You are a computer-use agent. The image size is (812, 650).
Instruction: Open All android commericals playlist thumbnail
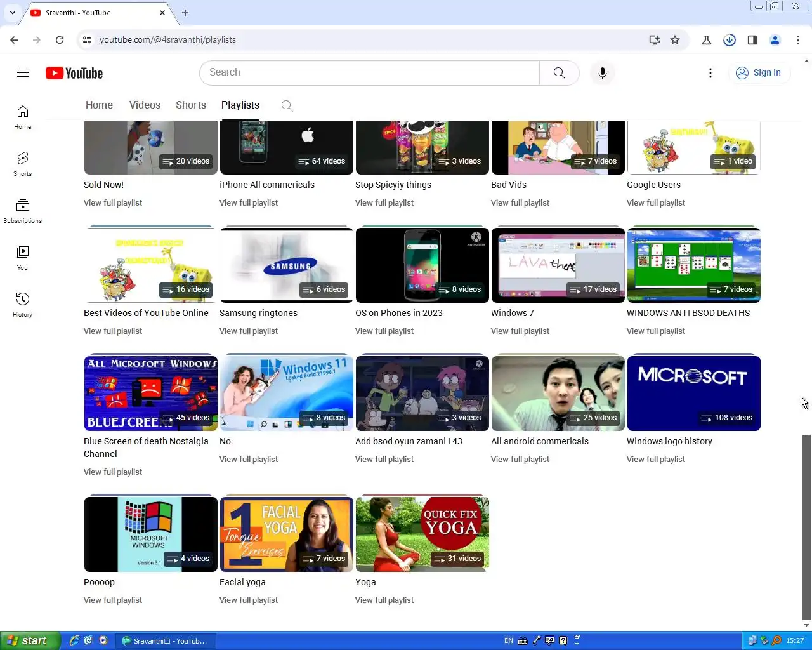click(x=558, y=394)
